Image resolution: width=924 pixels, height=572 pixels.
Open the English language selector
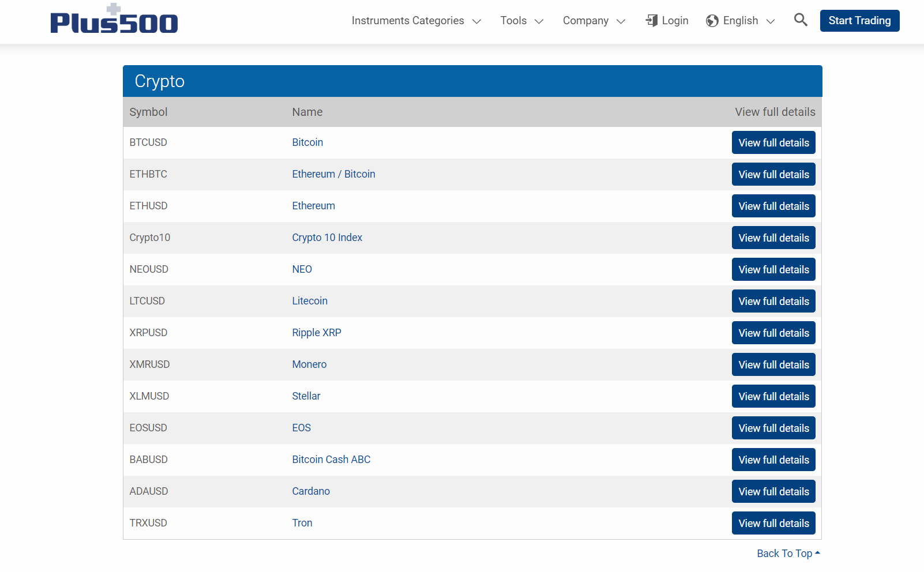[741, 21]
